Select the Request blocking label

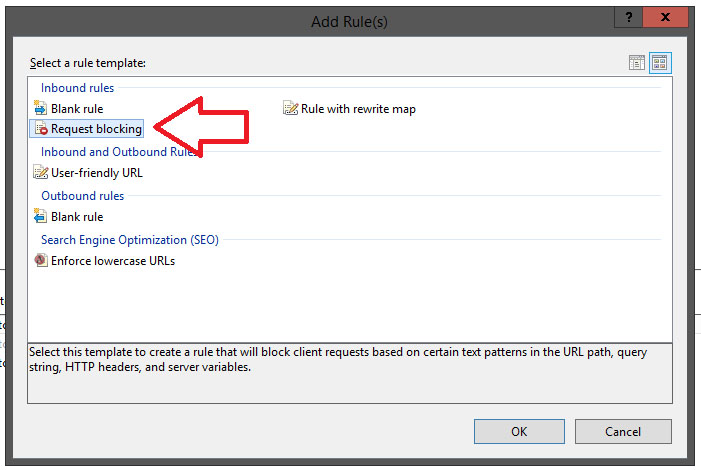pyautogui.click(x=96, y=129)
